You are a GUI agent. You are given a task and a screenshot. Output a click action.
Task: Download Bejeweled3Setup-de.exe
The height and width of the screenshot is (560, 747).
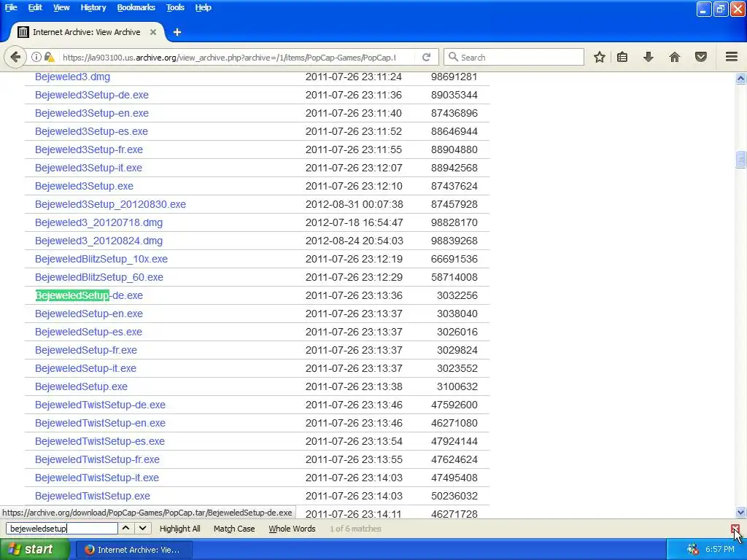[91, 95]
